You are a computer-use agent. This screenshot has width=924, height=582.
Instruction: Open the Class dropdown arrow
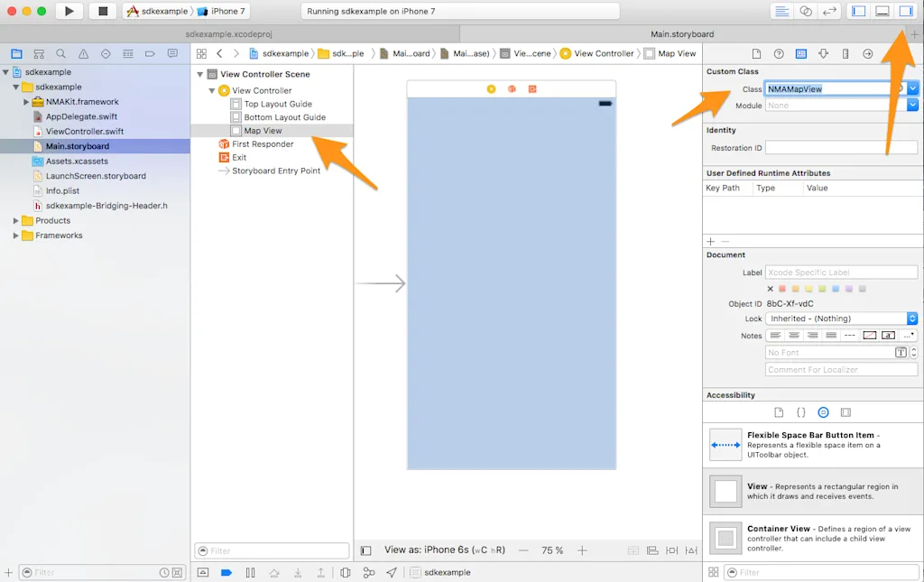pyautogui.click(x=912, y=89)
